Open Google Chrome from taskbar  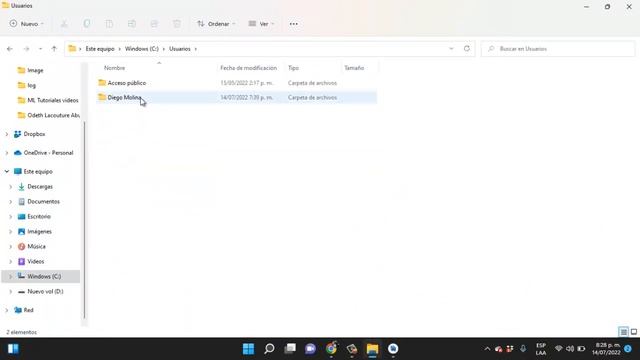[331, 349]
